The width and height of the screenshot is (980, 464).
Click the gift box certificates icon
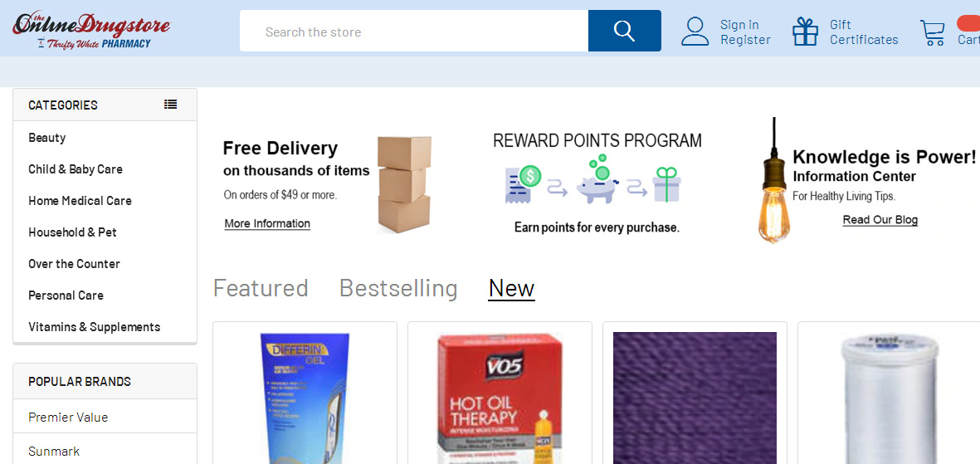[805, 32]
